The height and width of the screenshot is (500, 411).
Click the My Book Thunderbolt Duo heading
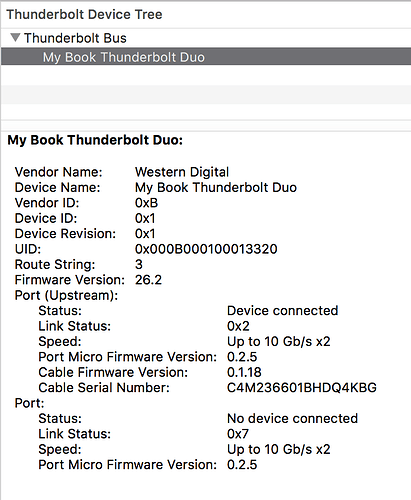[x=95, y=140]
